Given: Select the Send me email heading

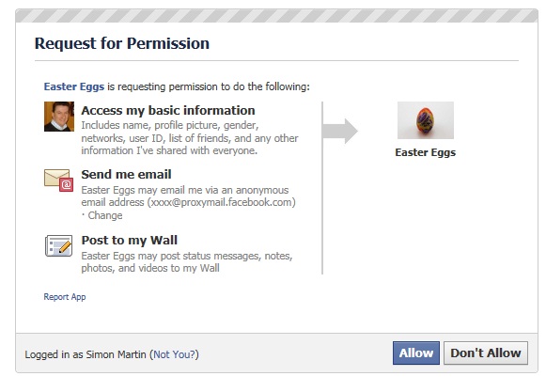Looking at the screenshot, I should (x=126, y=174).
